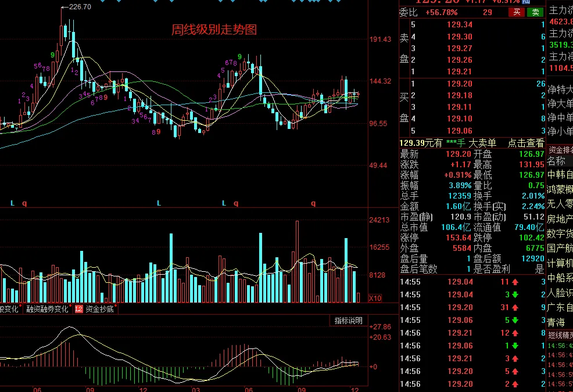Screen dimensions: 573x392
Task: Open the 房地产 sector row in the ranking list
Action: (x=560, y=219)
